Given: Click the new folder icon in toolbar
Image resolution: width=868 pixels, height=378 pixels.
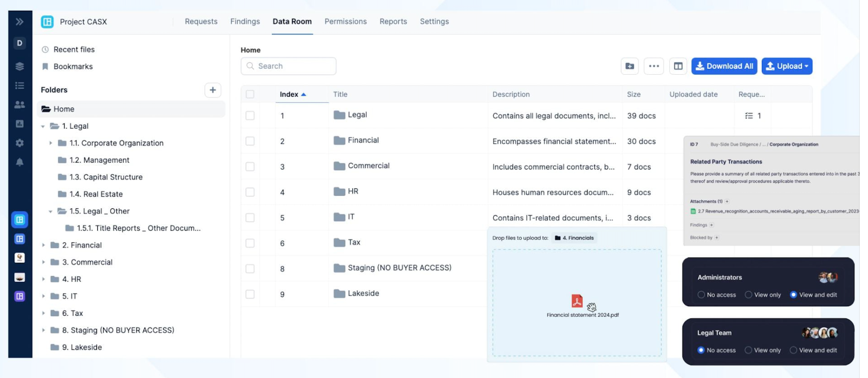Looking at the screenshot, I should (x=630, y=66).
